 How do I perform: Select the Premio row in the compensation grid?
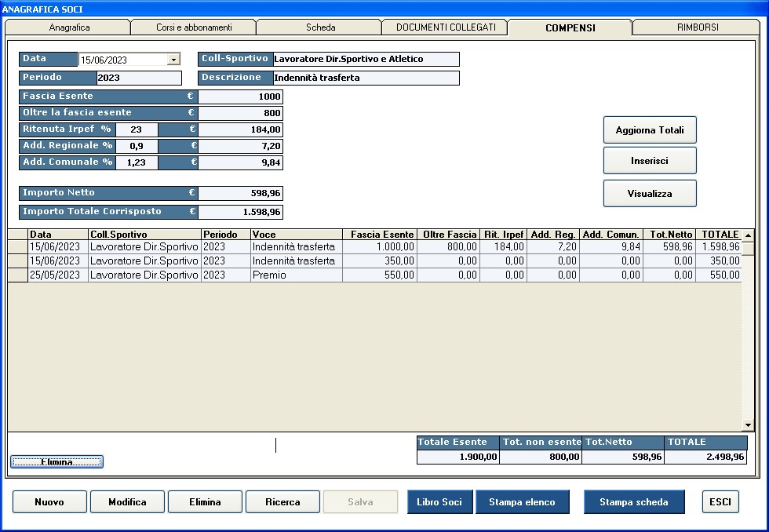click(297, 275)
